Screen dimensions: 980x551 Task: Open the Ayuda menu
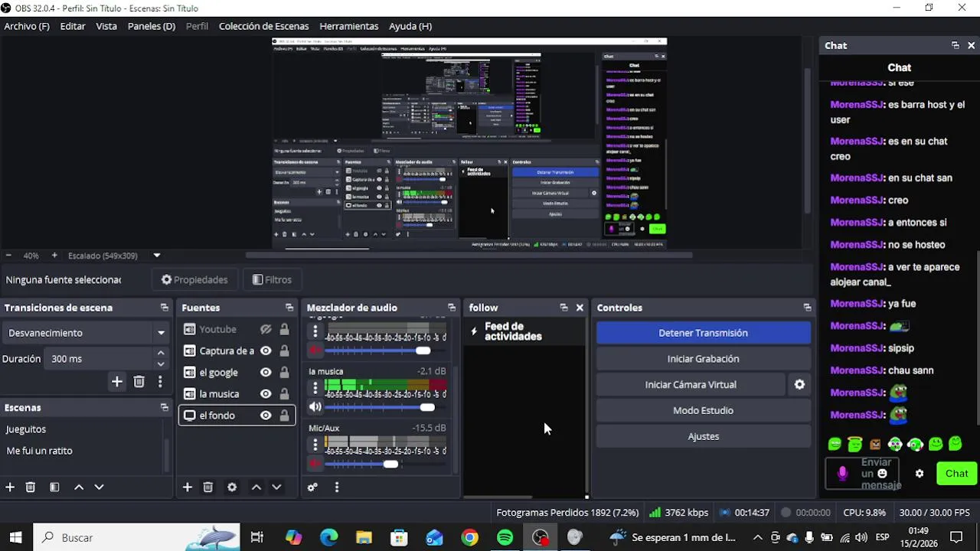[x=410, y=26]
